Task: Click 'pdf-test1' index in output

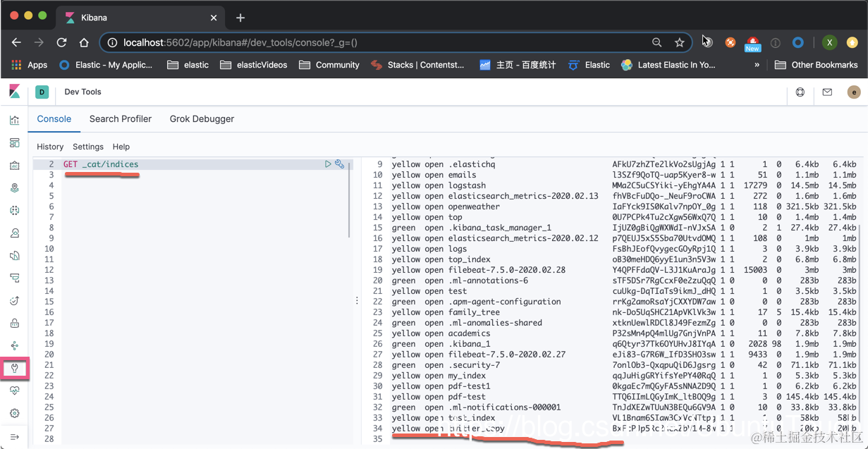Action: pos(469,386)
